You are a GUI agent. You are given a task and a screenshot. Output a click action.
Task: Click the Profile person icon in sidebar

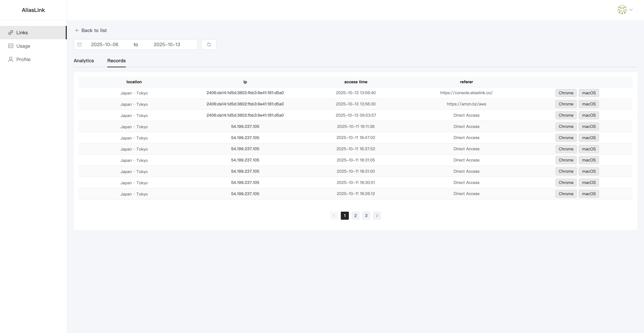[x=11, y=59]
